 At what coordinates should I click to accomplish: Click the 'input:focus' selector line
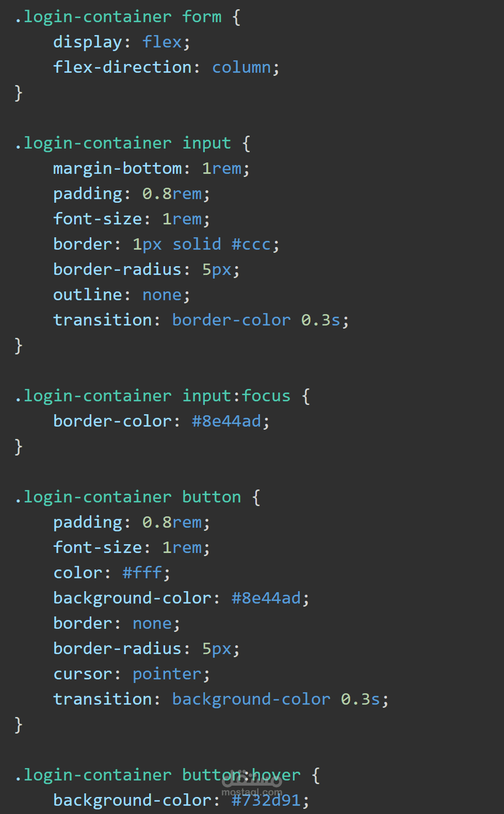162,396
